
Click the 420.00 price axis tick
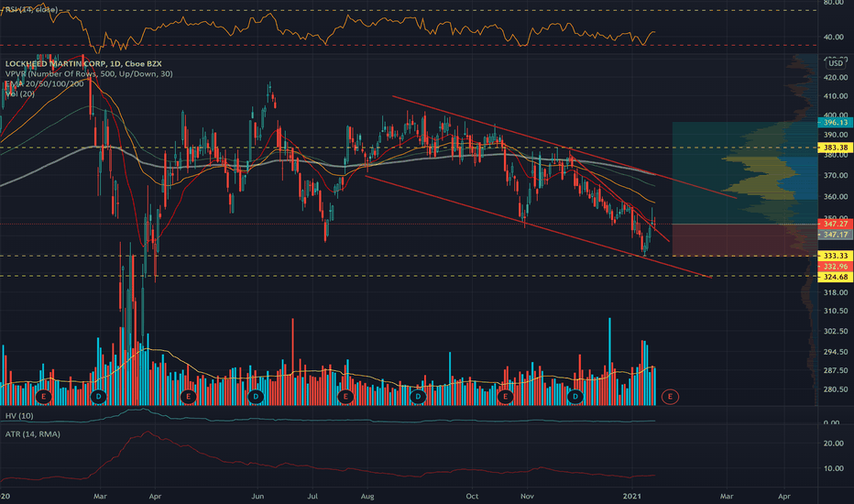(x=836, y=77)
